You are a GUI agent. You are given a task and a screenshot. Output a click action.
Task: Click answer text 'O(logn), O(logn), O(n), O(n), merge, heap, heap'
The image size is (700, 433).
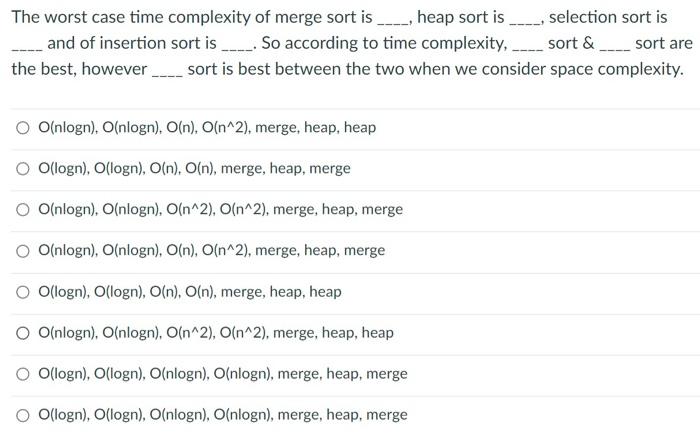point(190,292)
